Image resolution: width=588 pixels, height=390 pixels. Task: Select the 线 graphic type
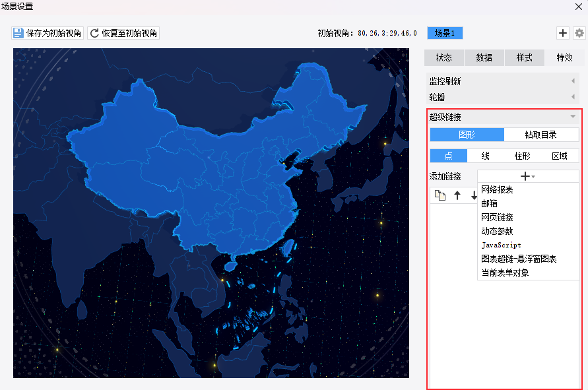pyautogui.click(x=486, y=156)
